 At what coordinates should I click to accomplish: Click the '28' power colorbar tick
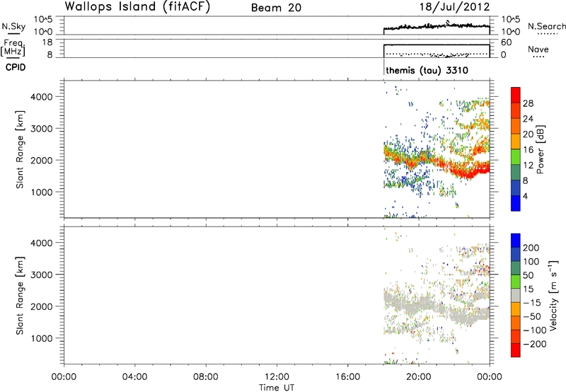coord(528,103)
